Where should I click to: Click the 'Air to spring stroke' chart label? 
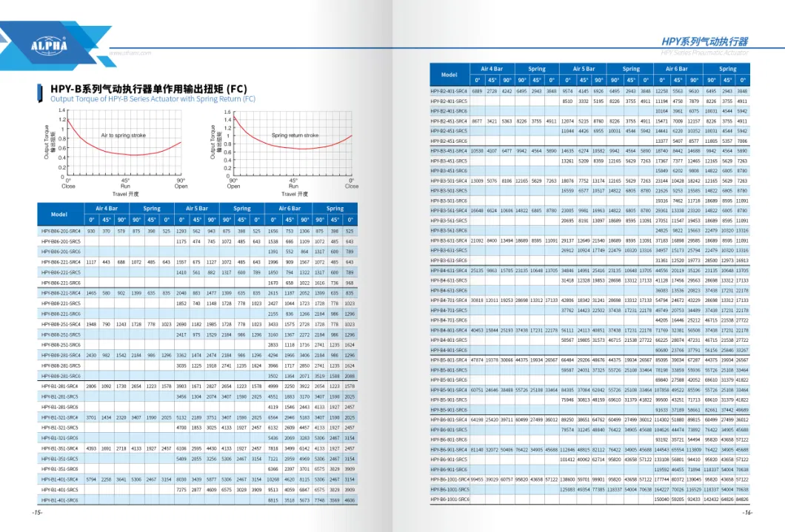coord(123,135)
